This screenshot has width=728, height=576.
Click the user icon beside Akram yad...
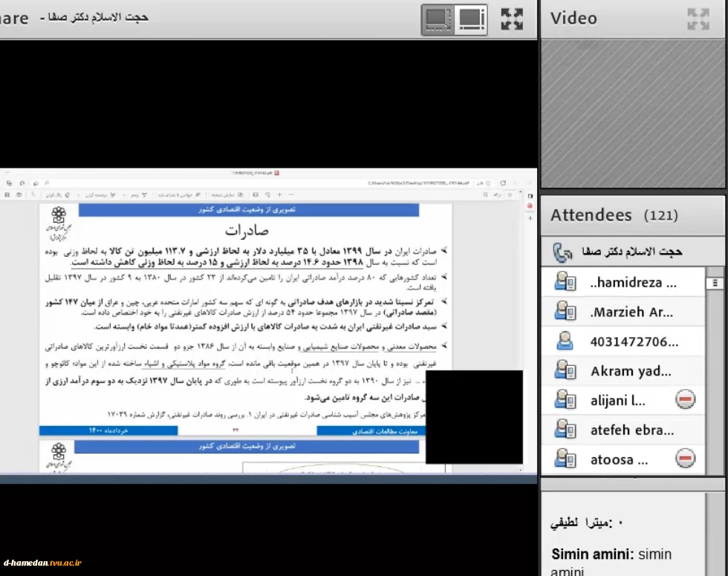click(x=565, y=371)
